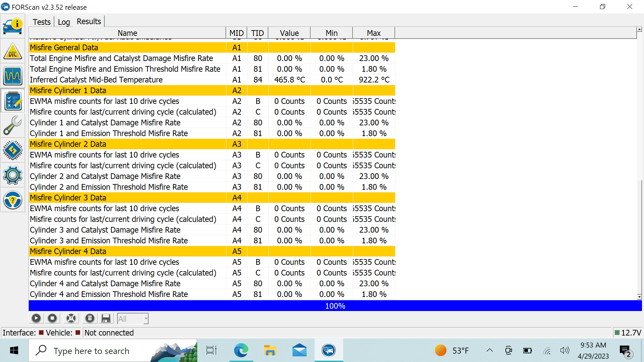This screenshot has width=644, height=362.
Task: Click the clear results trash icon
Action: 90,318
